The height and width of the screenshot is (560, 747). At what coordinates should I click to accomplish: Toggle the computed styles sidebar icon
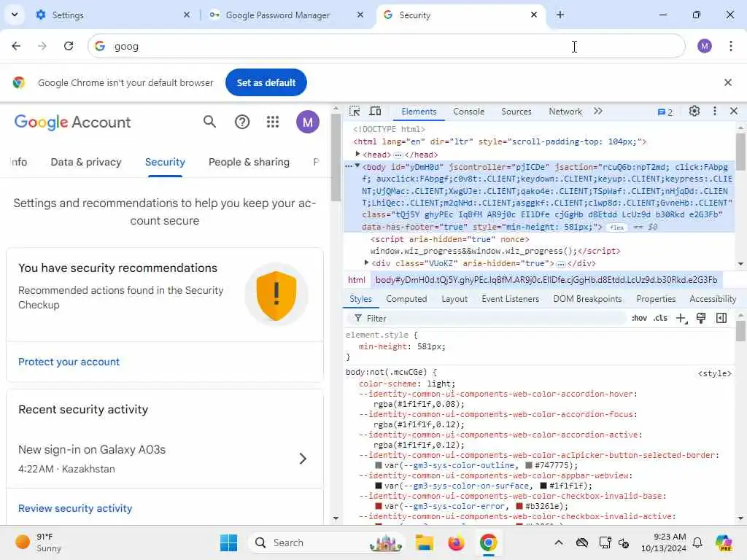[721, 318]
